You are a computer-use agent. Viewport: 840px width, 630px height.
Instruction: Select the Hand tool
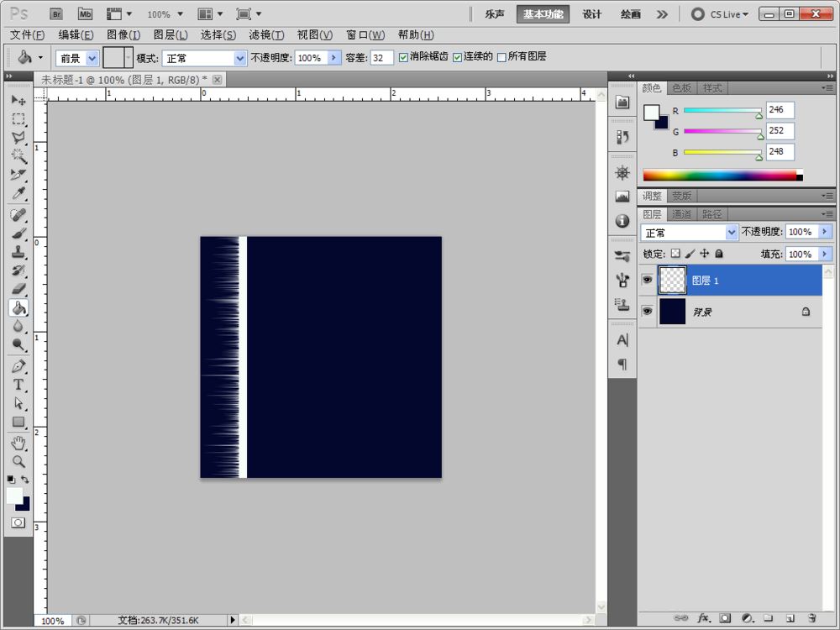pyautogui.click(x=18, y=444)
